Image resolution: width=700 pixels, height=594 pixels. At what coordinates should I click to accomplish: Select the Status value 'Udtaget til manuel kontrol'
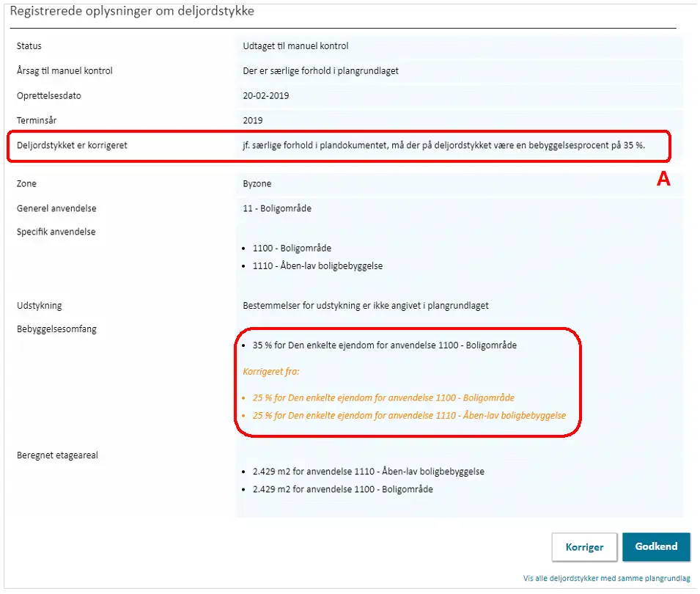click(x=295, y=46)
